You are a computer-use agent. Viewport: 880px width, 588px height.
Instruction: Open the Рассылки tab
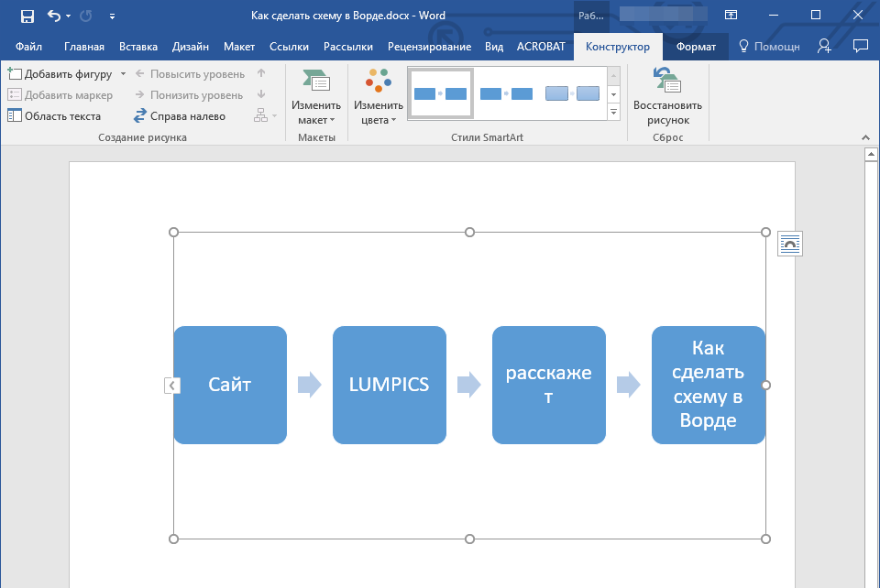point(348,47)
